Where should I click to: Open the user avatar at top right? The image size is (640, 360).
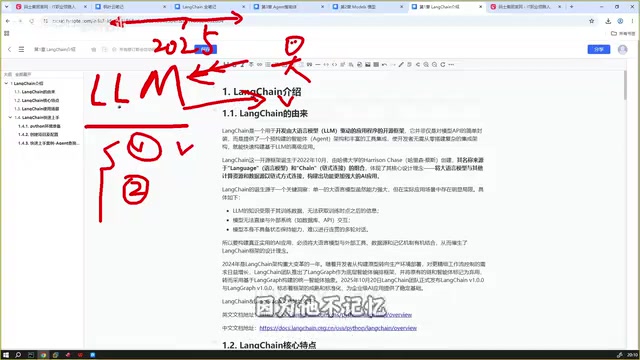pos(622,49)
